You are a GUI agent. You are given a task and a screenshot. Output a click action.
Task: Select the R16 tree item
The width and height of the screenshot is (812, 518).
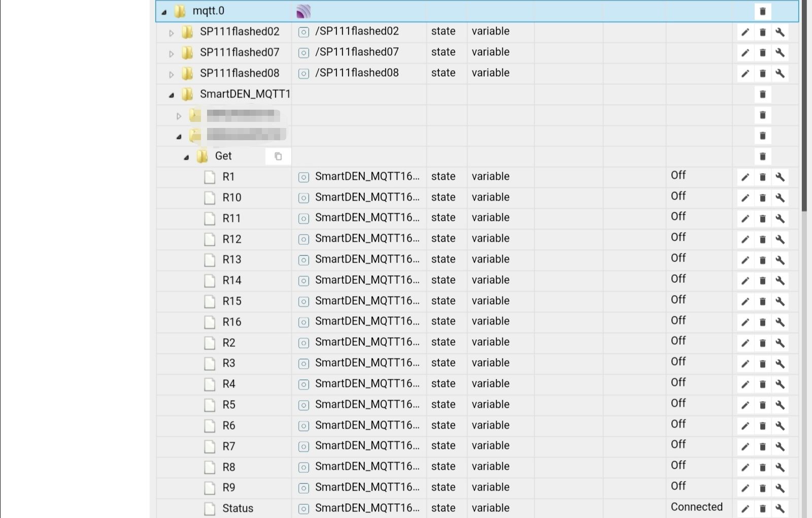(232, 322)
